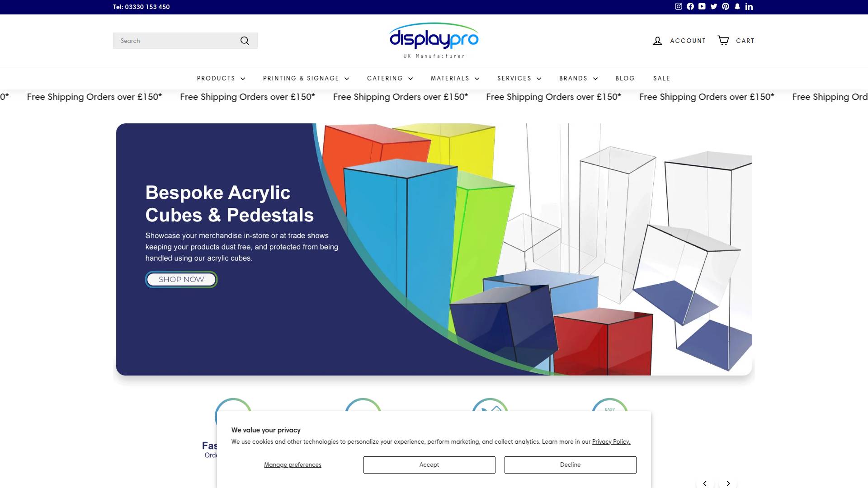
Task: Open the YouTube channel icon
Action: point(702,6)
